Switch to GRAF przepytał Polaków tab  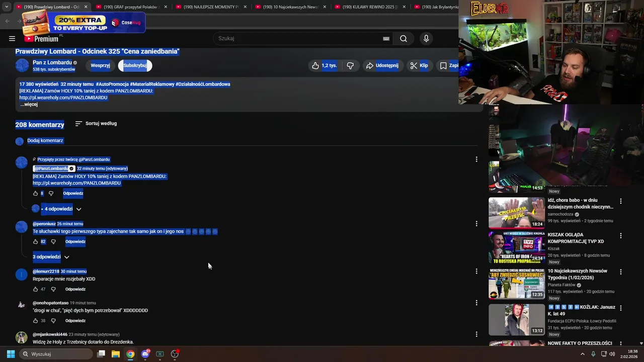(131, 7)
